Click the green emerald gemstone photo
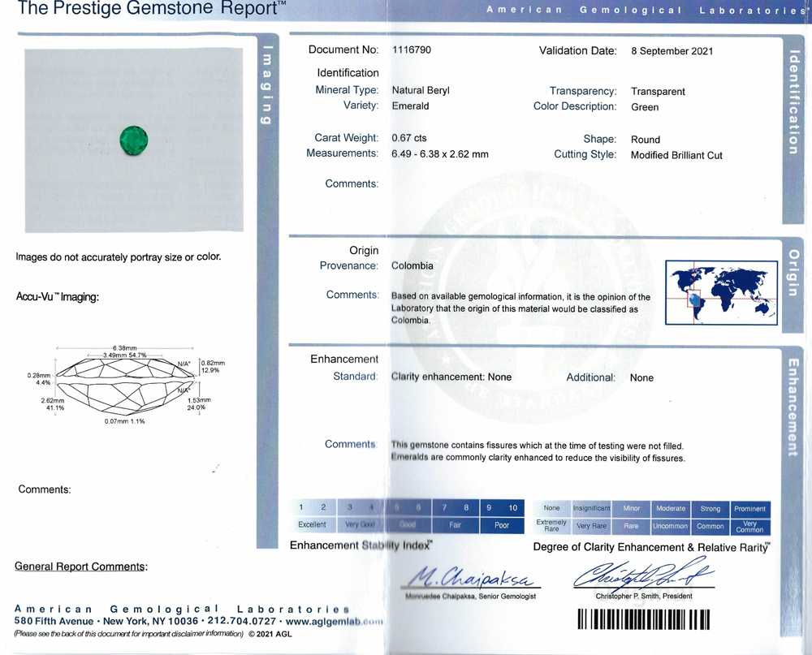The image size is (812, 655). [x=134, y=140]
